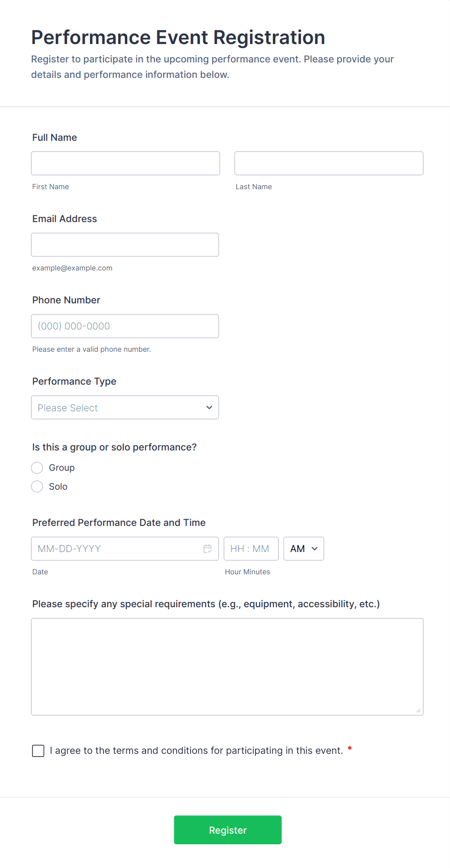Image resolution: width=450 pixels, height=868 pixels.
Task: Expand the AM/PM selector
Action: [x=303, y=549]
